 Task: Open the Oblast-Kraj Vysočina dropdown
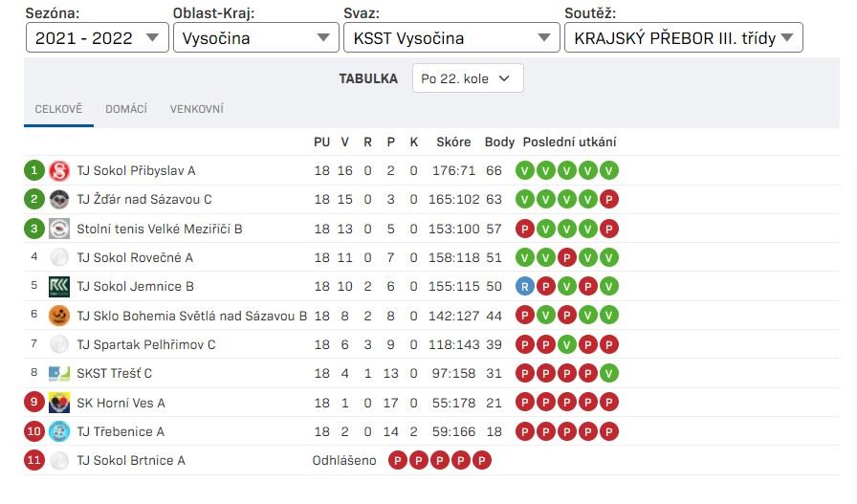click(255, 37)
